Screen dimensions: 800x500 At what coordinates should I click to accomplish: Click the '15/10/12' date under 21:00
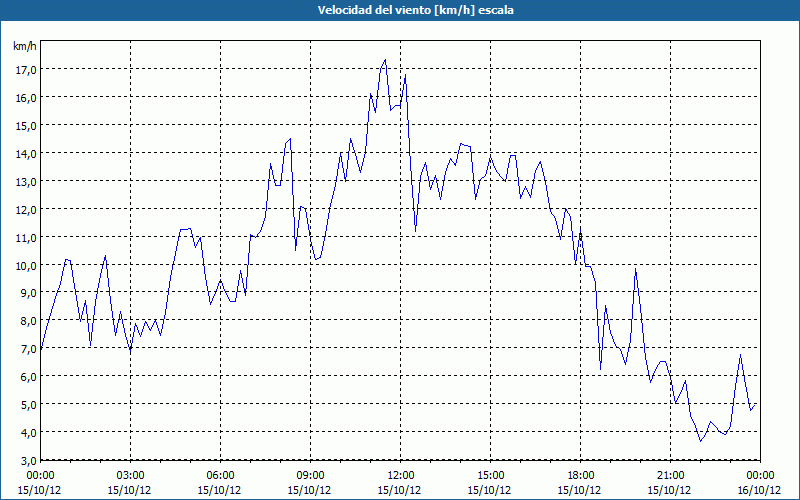670,490
